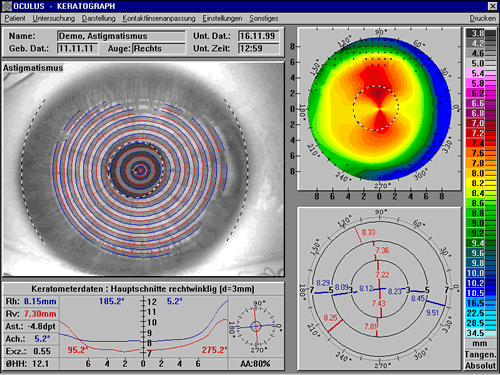
Task: Click the 8.25 radius value in ring diagram
Action: point(330,318)
